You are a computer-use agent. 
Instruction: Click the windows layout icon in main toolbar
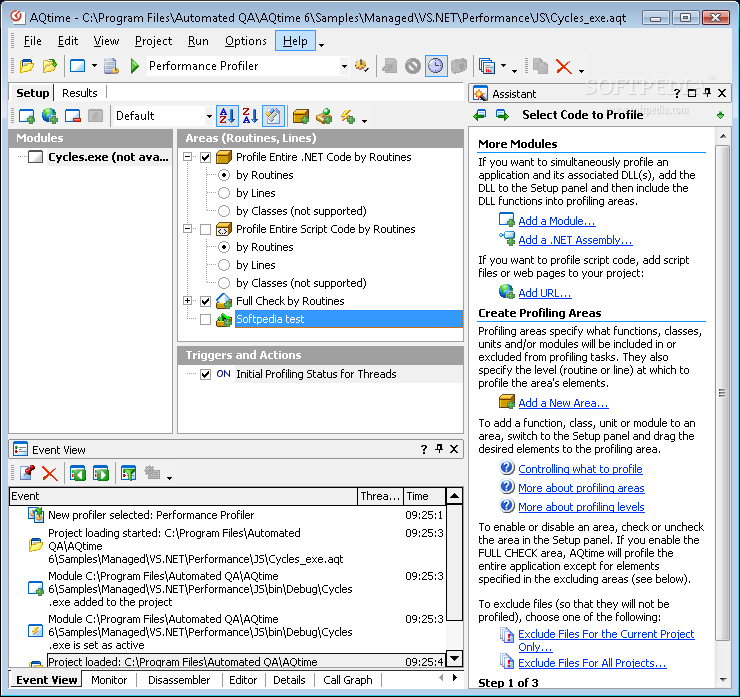[487, 66]
